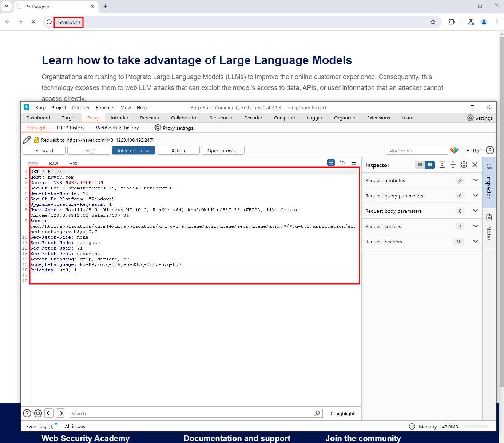Open the Burp menu
Image resolution: width=504 pixels, height=443 pixels.
point(40,107)
